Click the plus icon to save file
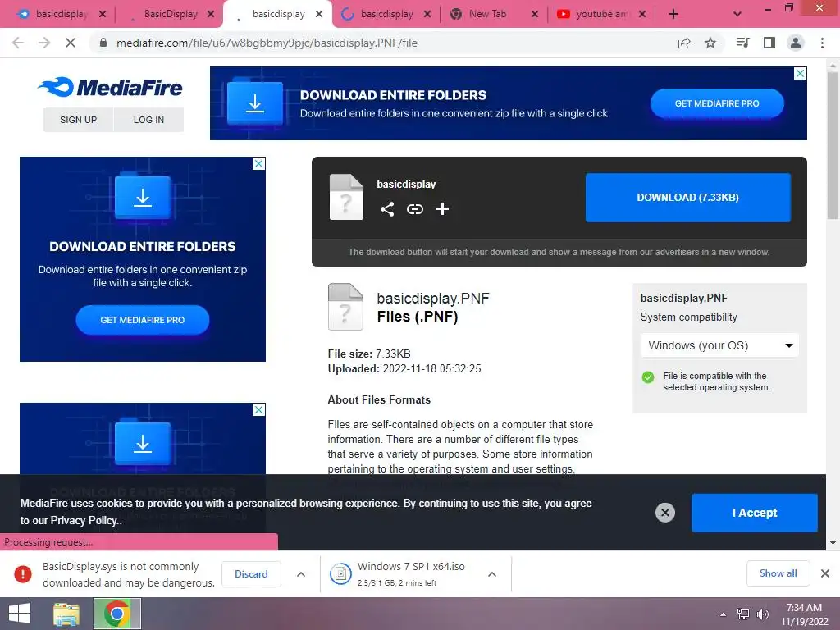Viewport: 840px width, 630px height. click(x=442, y=209)
